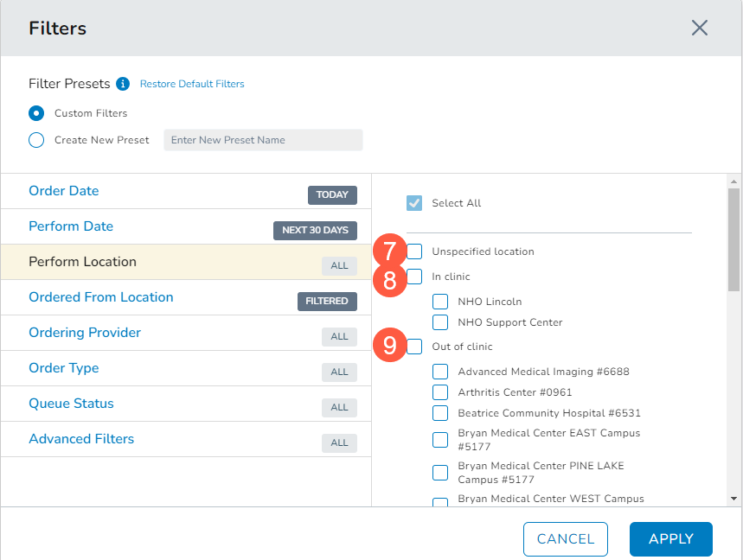Select the Custom Filters radio button
The height and width of the screenshot is (560, 743).
click(x=36, y=113)
